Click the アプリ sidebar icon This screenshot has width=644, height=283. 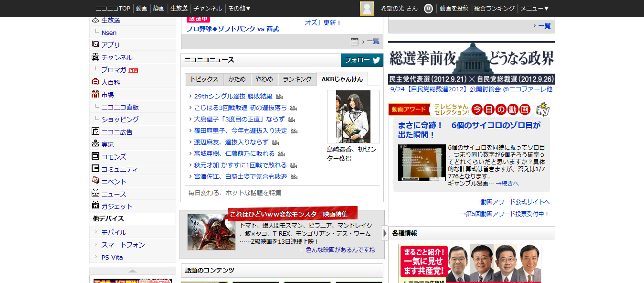coord(95,44)
